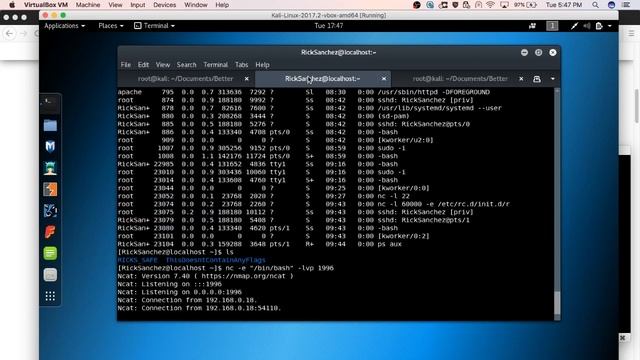This screenshot has height=360, width=640.
Task: Click the green zoom button of VirtualBox window
Action: coord(63,15)
